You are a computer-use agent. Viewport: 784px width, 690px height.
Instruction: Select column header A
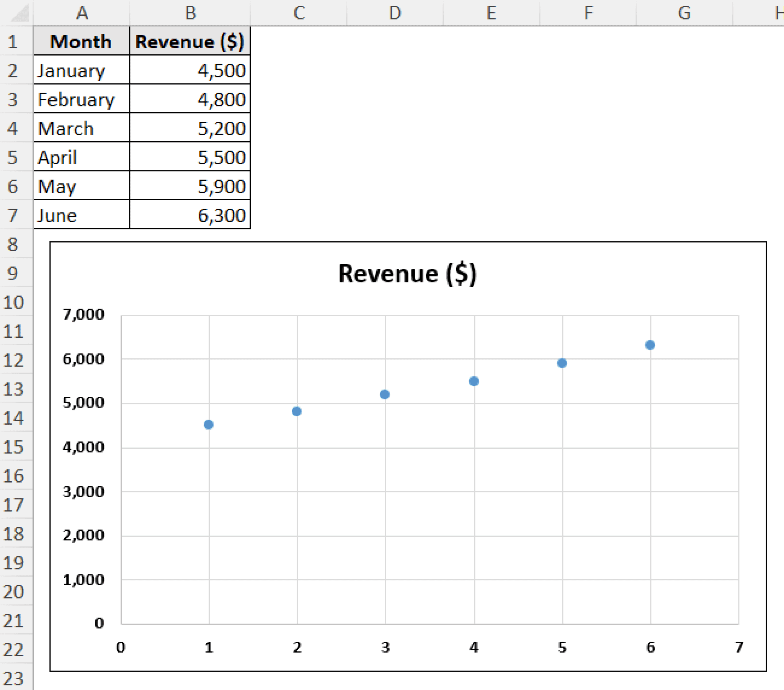pos(81,13)
